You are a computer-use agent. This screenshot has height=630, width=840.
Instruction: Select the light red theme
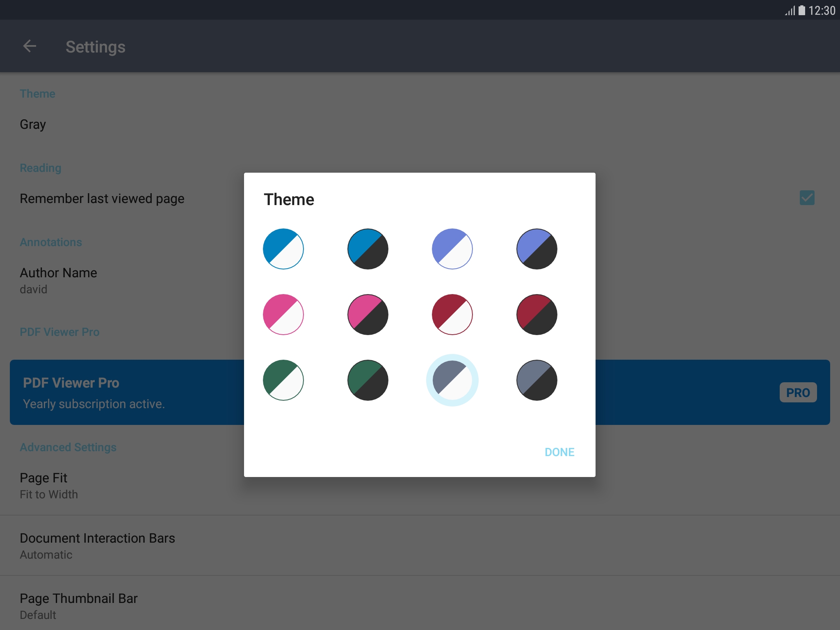point(452,314)
